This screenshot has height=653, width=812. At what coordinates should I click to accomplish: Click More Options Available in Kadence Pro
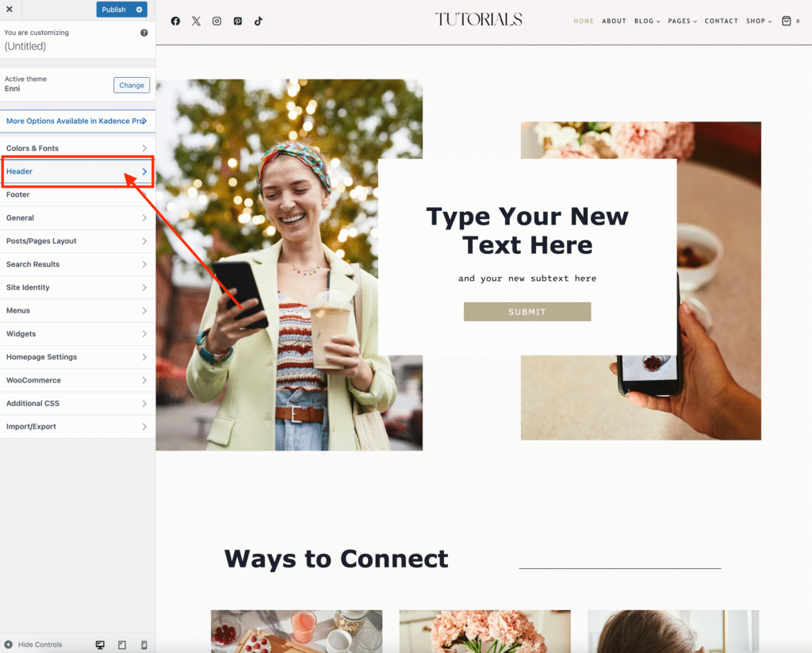(x=77, y=121)
